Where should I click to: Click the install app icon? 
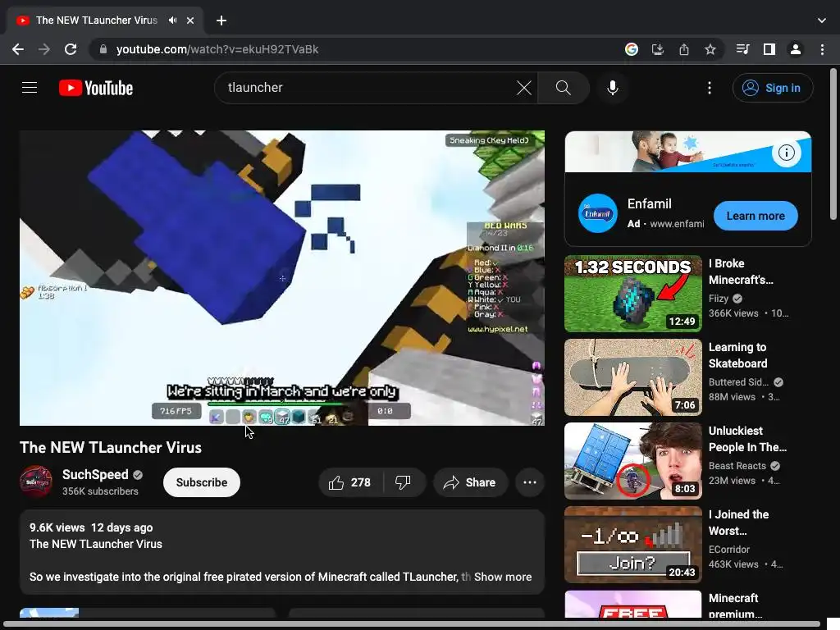coord(658,49)
